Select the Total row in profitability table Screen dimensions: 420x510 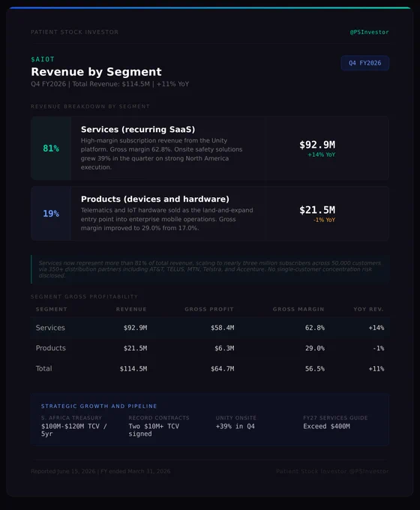click(x=210, y=369)
